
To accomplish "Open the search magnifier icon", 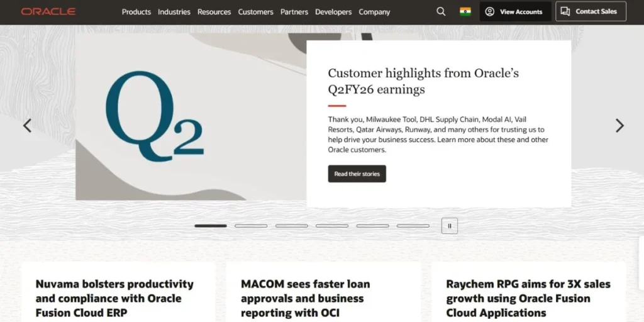I will click(x=441, y=11).
